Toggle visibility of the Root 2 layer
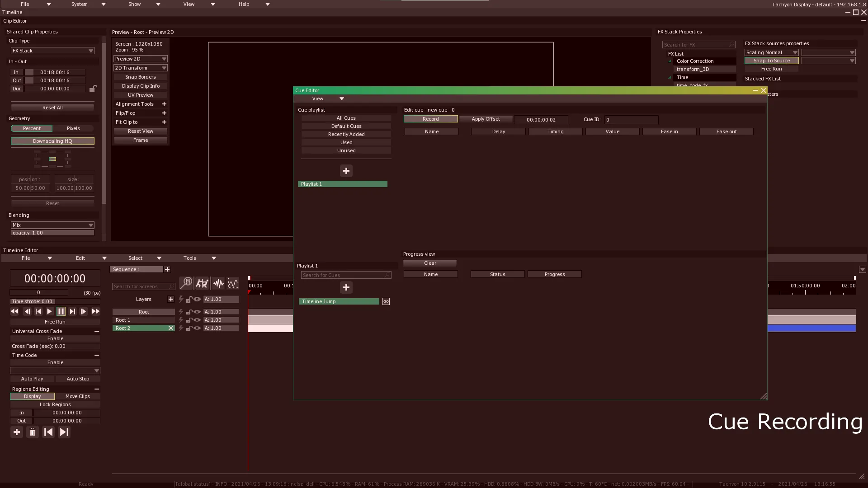Viewport: 868px width, 488px height. (197, 328)
